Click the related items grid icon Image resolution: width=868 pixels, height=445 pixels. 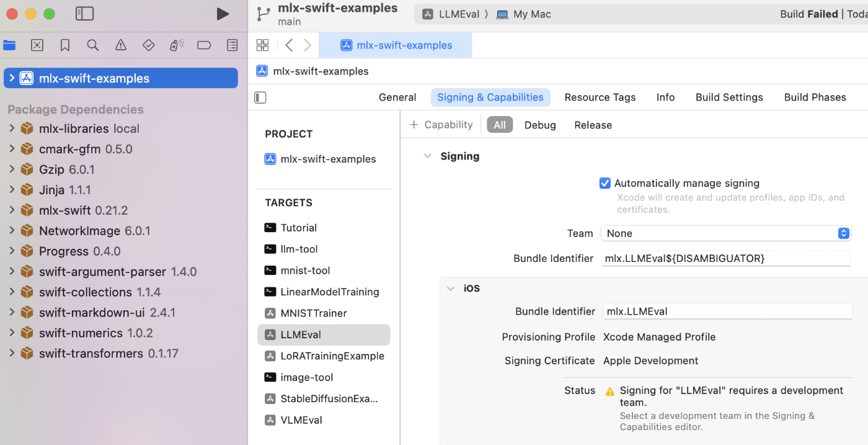[263, 45]
